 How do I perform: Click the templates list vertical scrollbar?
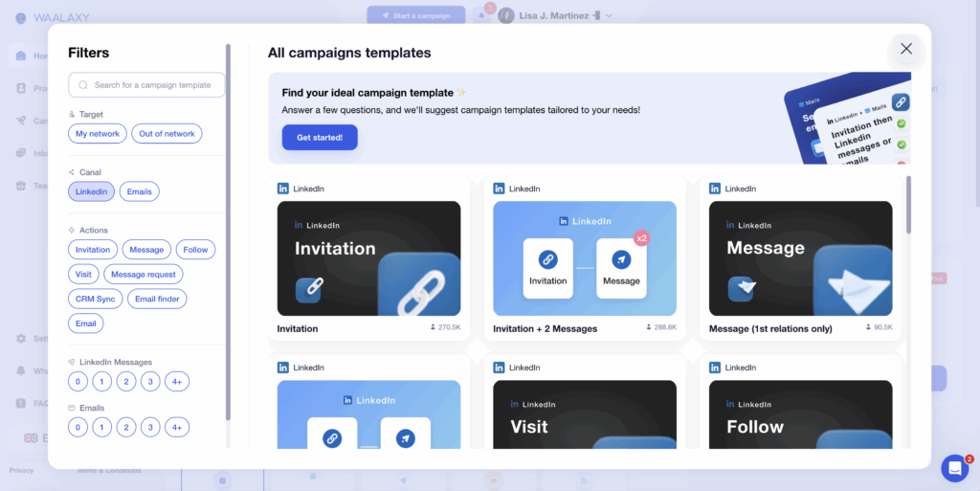point(909,205)
